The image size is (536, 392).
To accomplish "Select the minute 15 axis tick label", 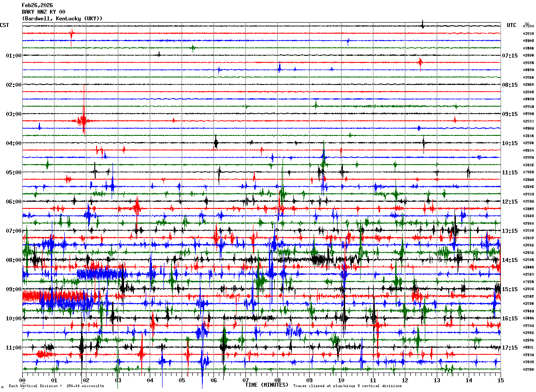I will click(x=501, y=380).
